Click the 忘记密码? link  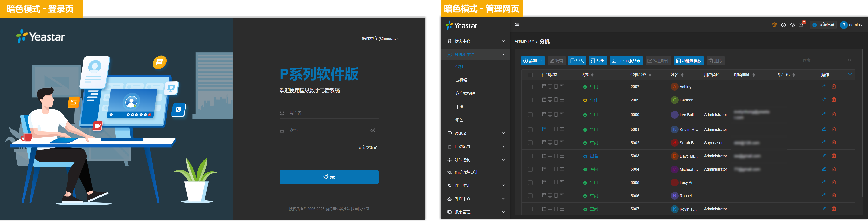pyautogui.click(x=368, y=147)
